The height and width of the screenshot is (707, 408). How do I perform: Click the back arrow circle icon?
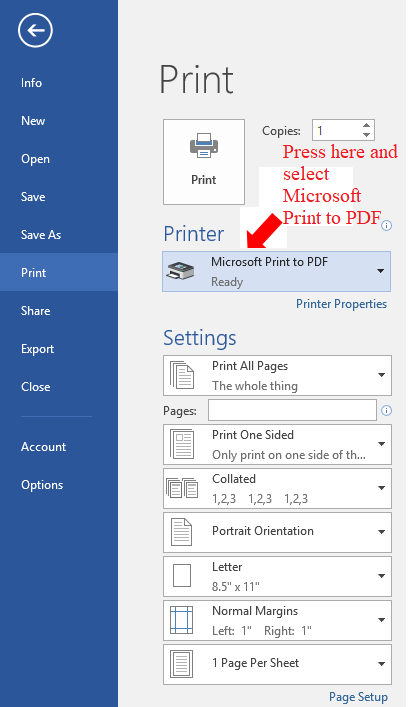(35, 30)
